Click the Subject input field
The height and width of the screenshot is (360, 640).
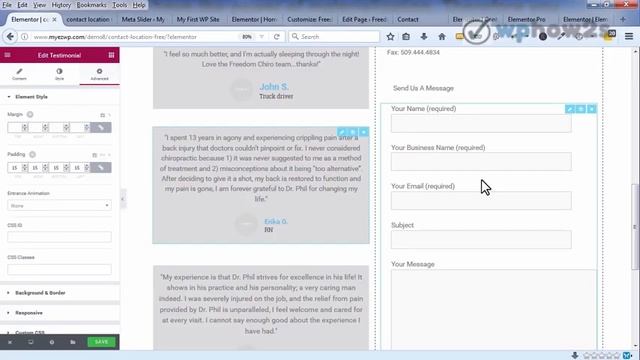point(481,240)
